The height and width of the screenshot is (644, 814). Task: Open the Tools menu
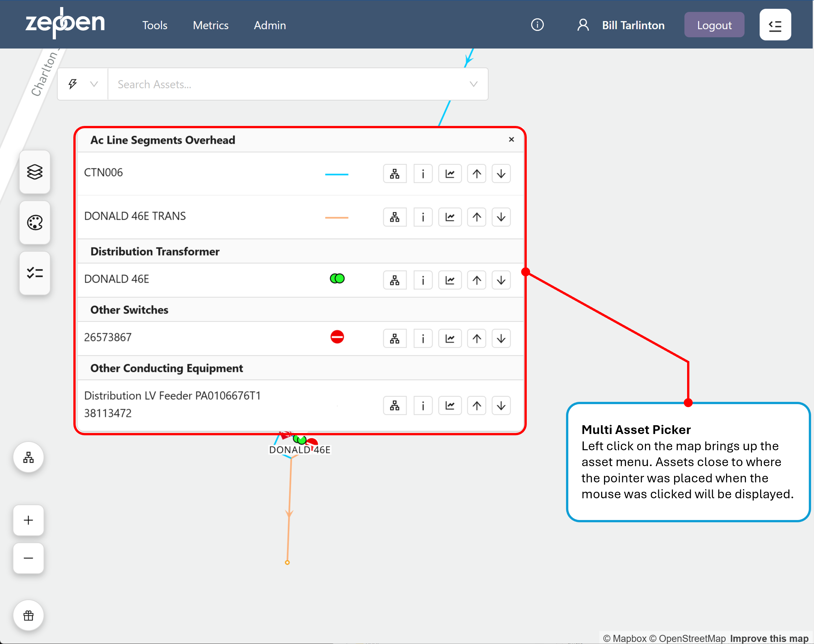coord(154,25)
